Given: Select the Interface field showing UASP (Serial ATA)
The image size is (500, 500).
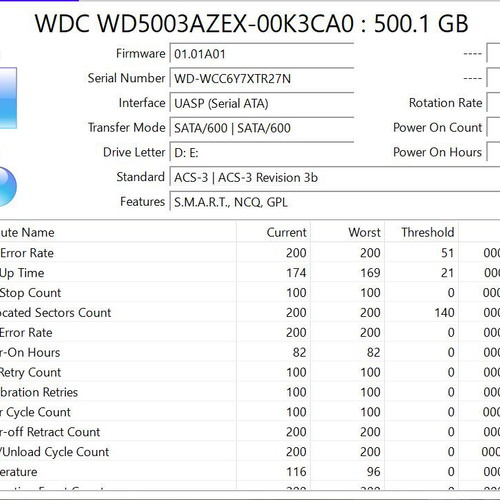Looking at the screenshot, I should (262, 103).
